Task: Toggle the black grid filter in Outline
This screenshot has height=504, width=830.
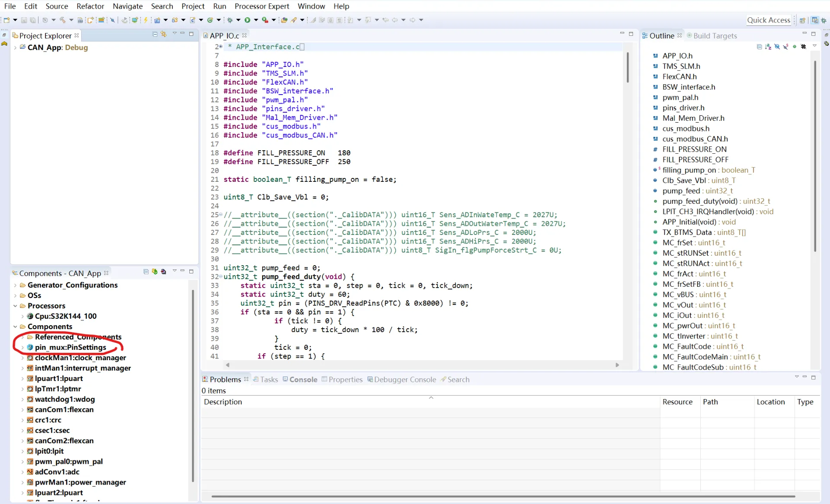Action: pos(804,47)
